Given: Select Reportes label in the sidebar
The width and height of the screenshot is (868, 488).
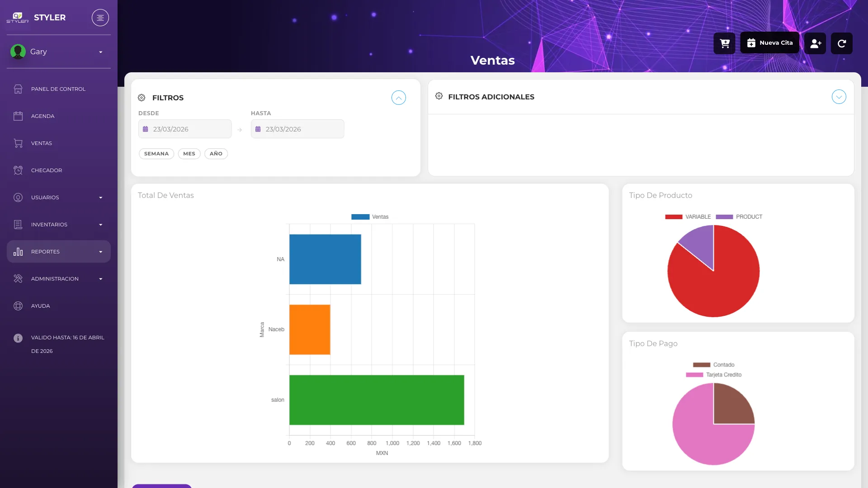Looking at the screenshot, I should (45, 252).
